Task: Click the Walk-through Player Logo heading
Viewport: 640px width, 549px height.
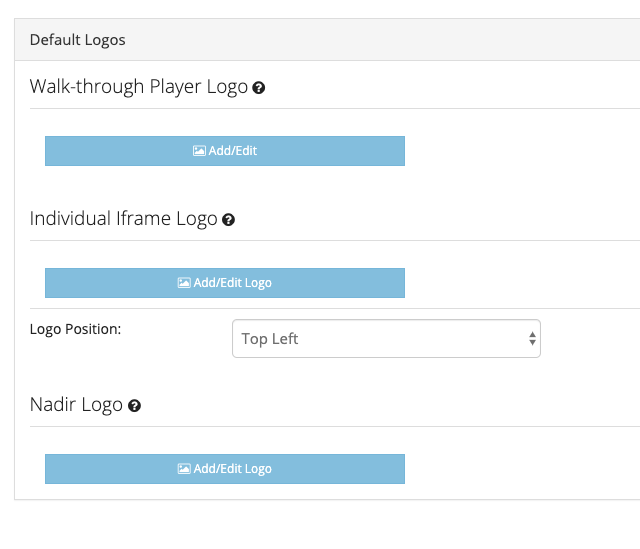Action: (x=139, y=87)
